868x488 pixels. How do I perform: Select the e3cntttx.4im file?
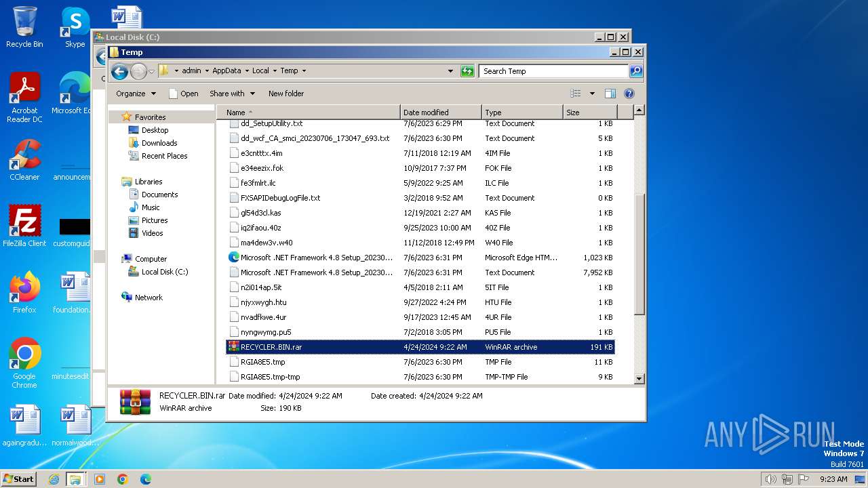pos(420,153)
